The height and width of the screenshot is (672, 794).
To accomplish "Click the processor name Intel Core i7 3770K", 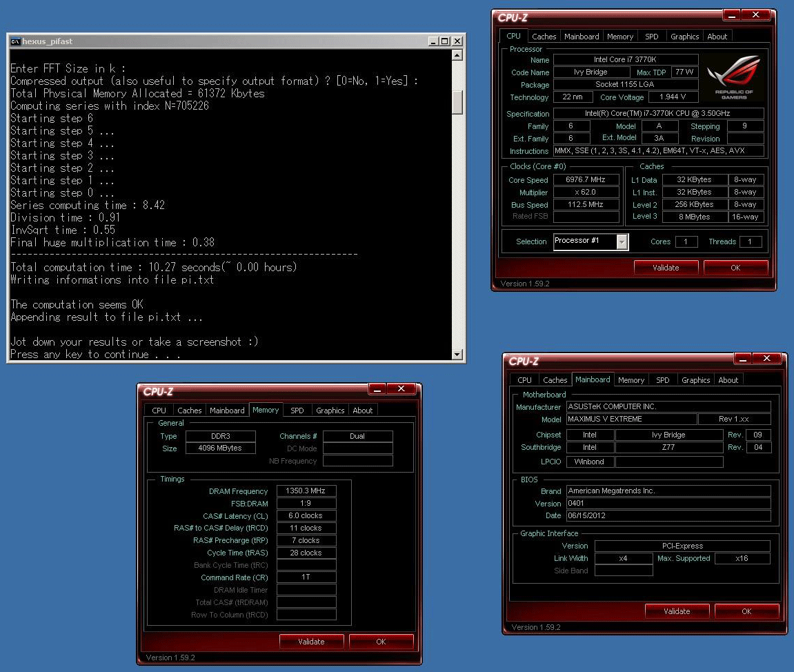I will [x=626, y=60].
